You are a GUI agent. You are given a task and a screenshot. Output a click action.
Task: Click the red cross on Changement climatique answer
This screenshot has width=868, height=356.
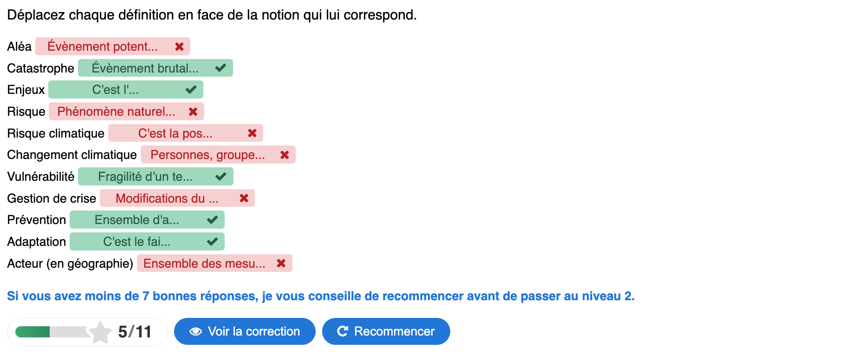pos(285,155)
